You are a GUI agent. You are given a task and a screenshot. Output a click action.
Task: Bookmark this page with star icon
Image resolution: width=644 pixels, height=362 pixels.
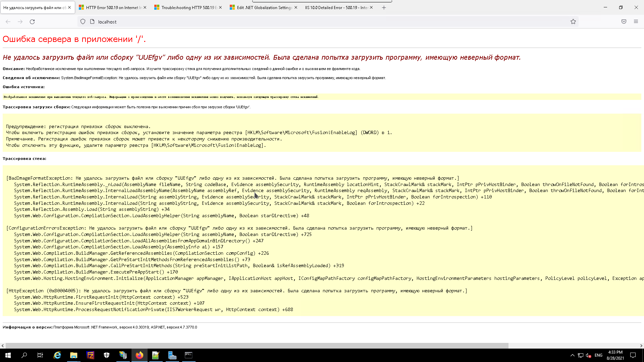pos(573,22)
